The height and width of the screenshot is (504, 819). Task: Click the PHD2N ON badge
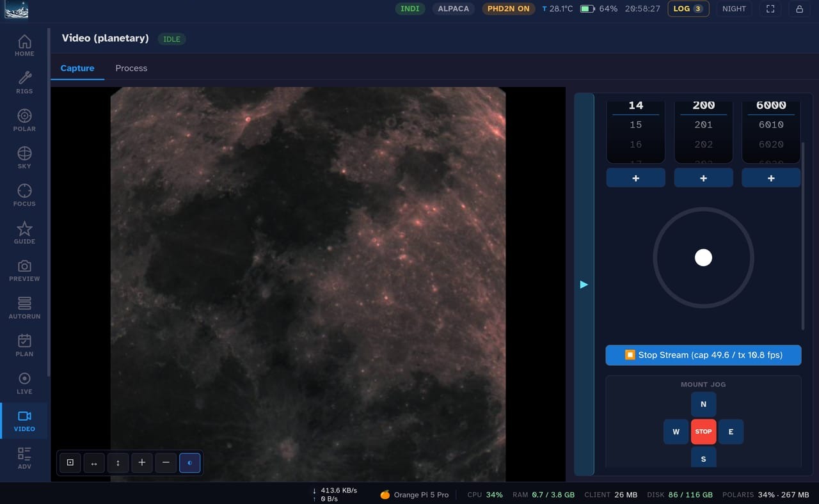(x=509, y=9)
